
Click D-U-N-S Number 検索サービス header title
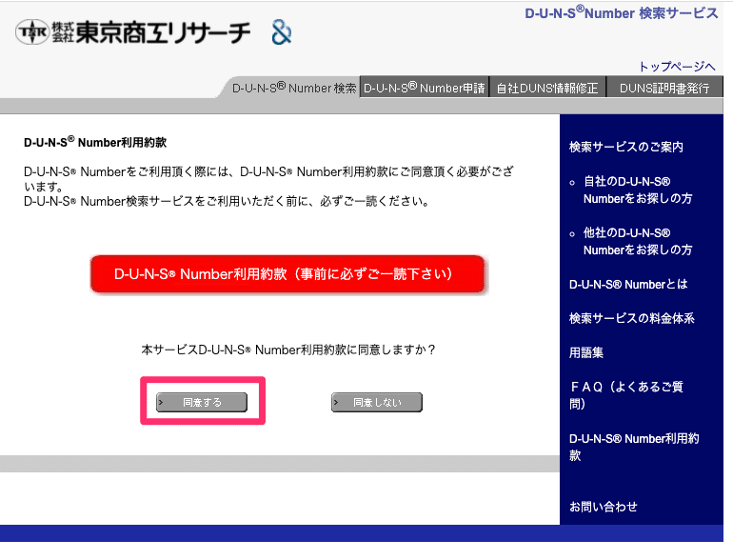[x=622, y=12]
